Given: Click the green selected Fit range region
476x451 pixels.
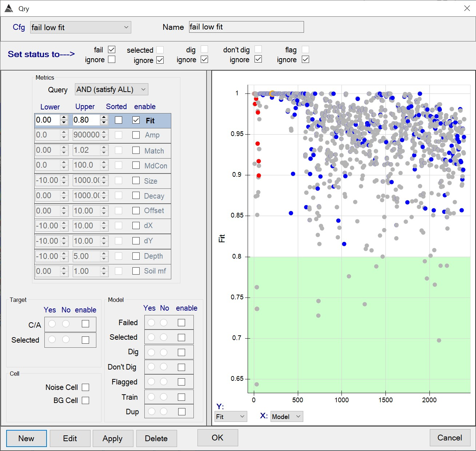Looking at the screenshot, I should click(x=359, y=325).
